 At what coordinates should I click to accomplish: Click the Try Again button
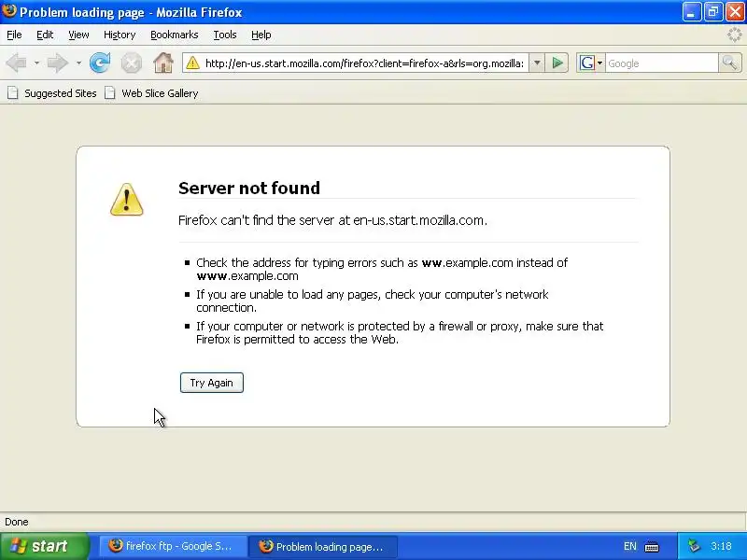point(212,383)
